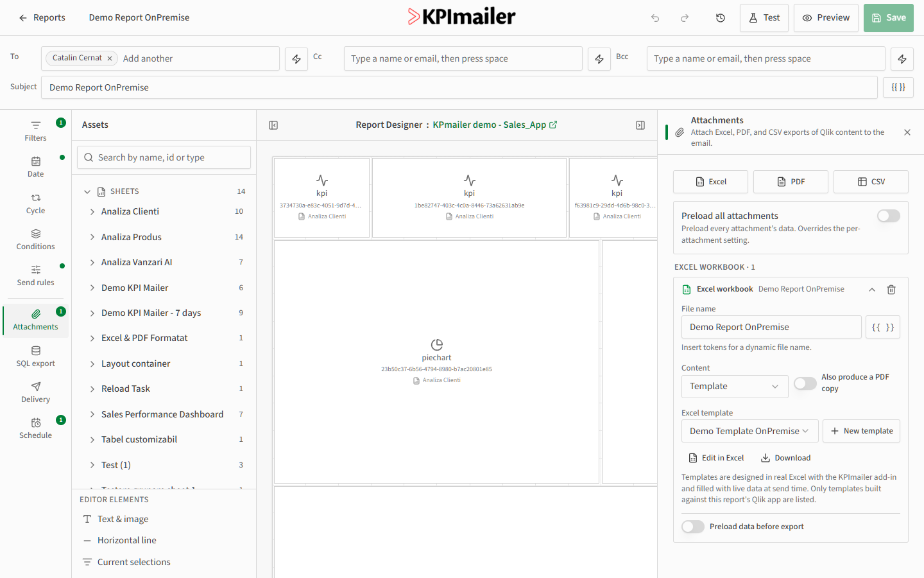Focus the Assets search field
The width and height of the screenshot is (924, 578).
164,157
